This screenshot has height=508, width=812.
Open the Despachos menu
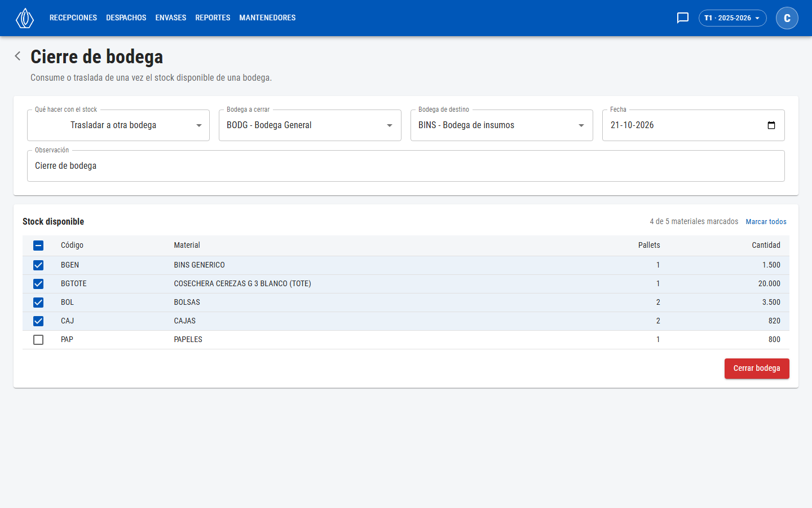click(x=126, y=18)
